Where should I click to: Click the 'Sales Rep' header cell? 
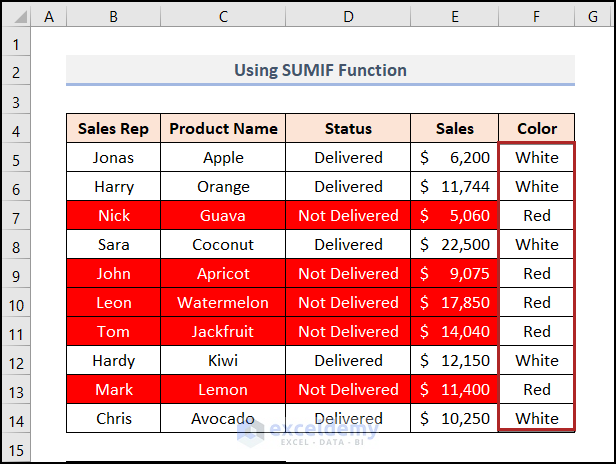click(113, 128)
